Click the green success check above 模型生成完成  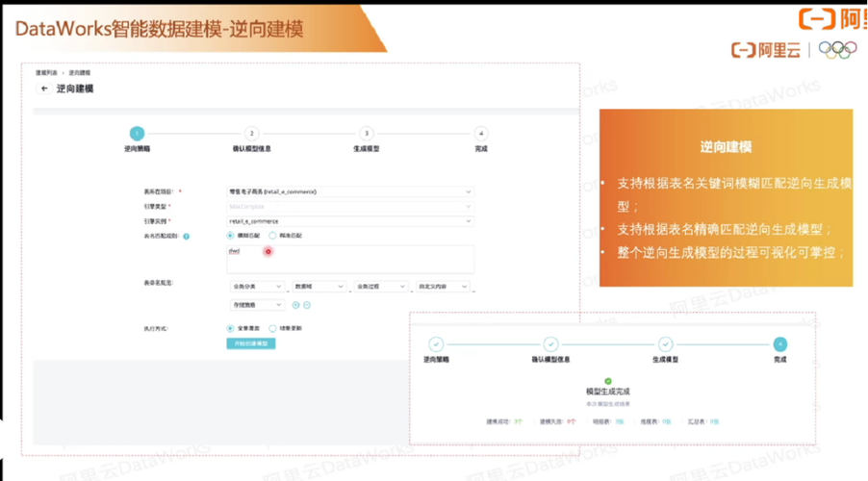(x=608, y=381)
